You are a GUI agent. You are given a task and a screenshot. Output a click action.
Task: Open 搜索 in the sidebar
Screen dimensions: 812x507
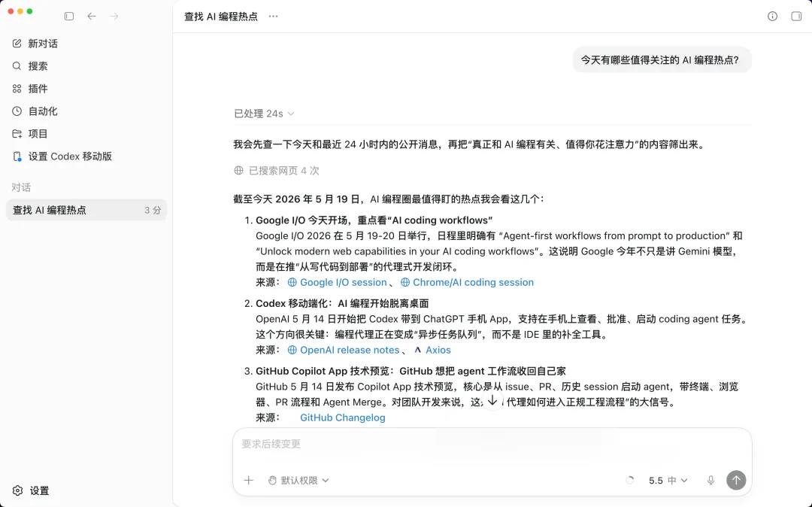point(30,65)
